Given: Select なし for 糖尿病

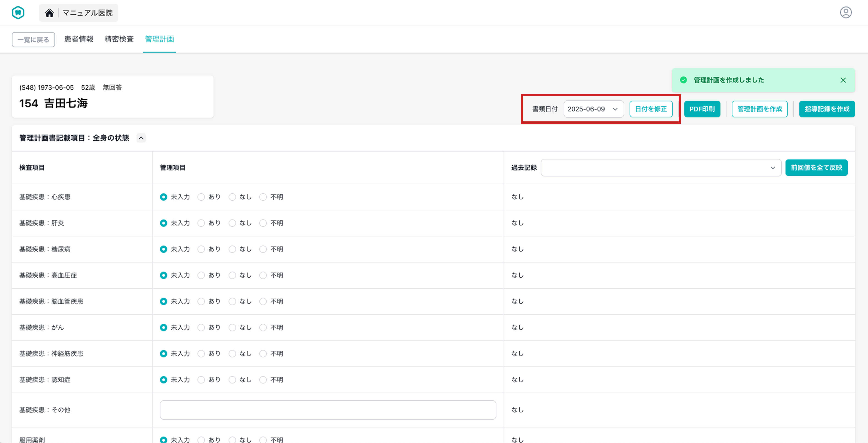Looking at the screenshot, I should [x=232, y=249].
